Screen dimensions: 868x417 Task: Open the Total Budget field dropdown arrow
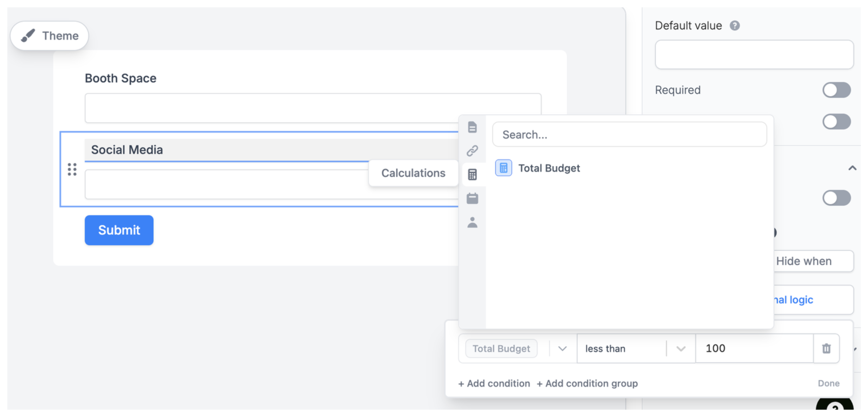point(562,349)
